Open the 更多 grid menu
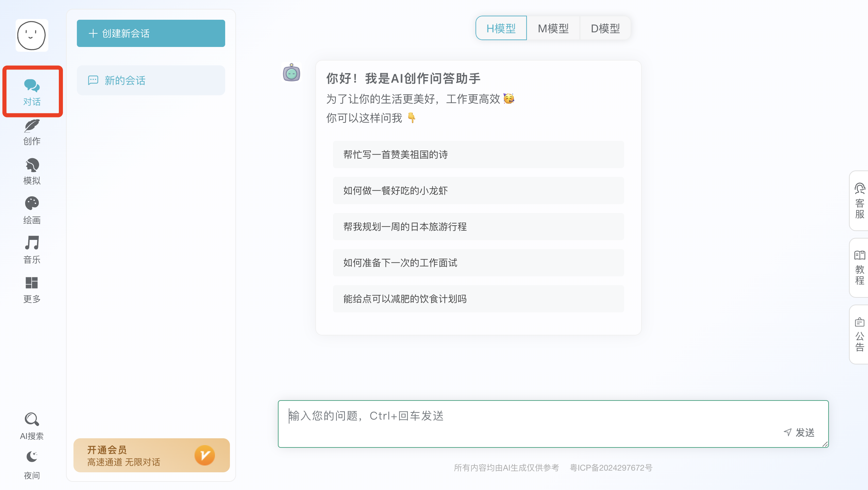 [32, 290]
